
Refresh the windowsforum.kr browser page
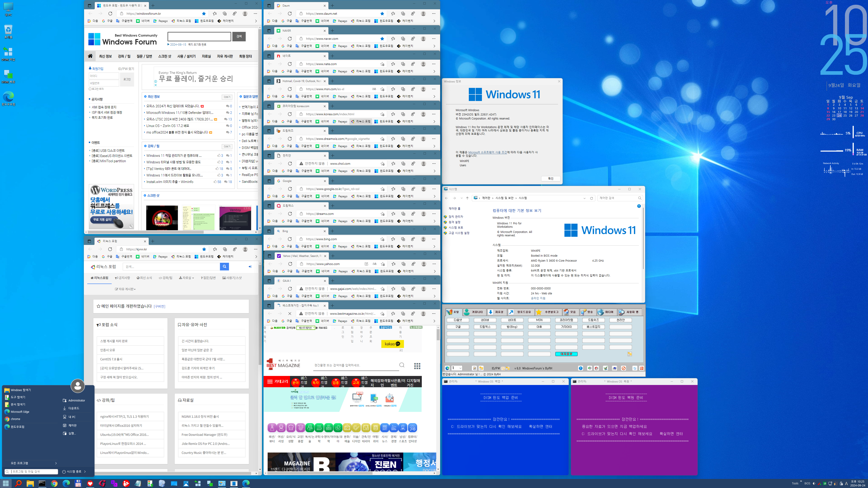click(x=110, y=14)
